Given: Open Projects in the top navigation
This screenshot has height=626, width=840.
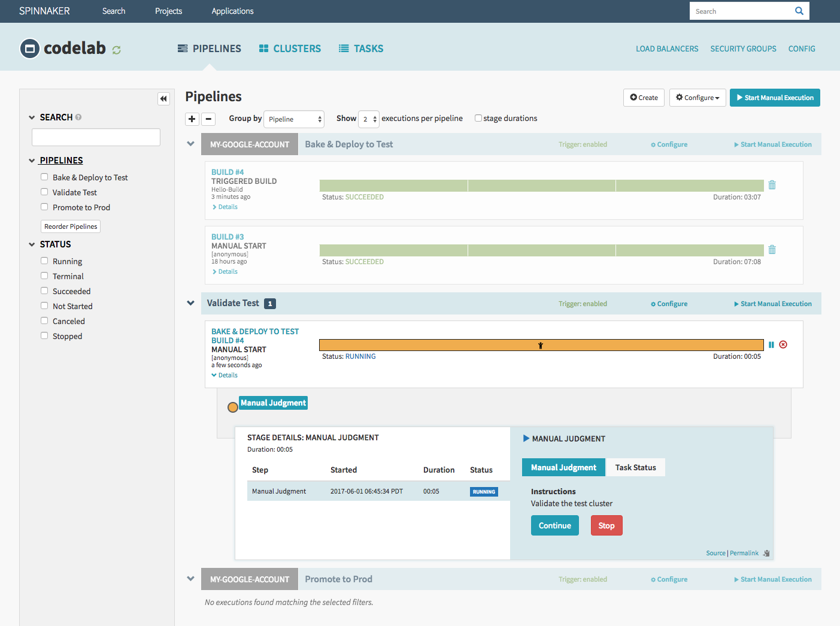Looking at the screenshot, I should 168,11.
